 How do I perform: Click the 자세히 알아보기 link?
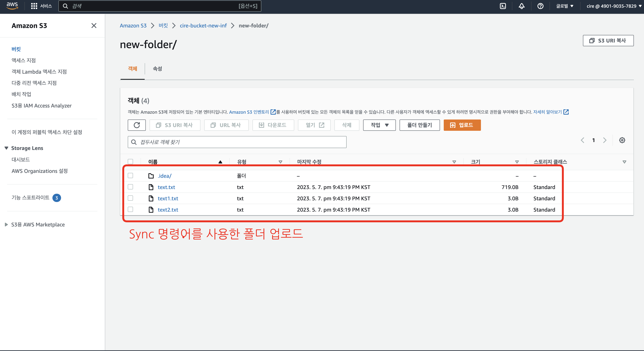click(547, 112)
